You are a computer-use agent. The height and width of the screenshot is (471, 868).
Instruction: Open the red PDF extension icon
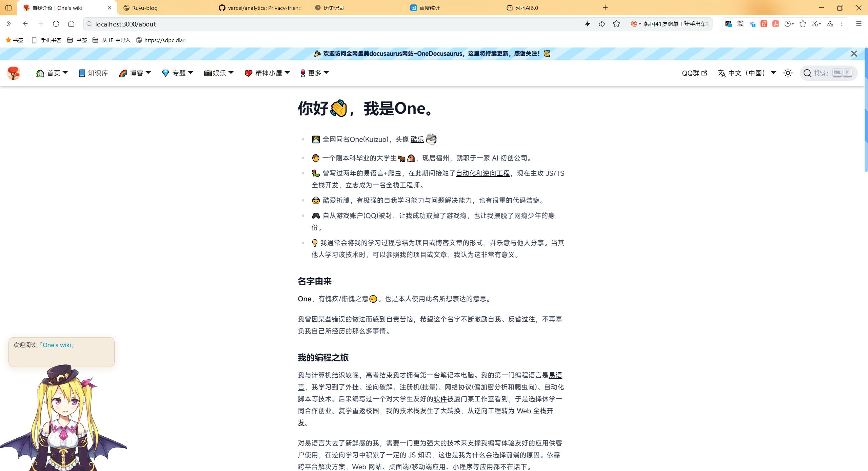click(776, 24)
